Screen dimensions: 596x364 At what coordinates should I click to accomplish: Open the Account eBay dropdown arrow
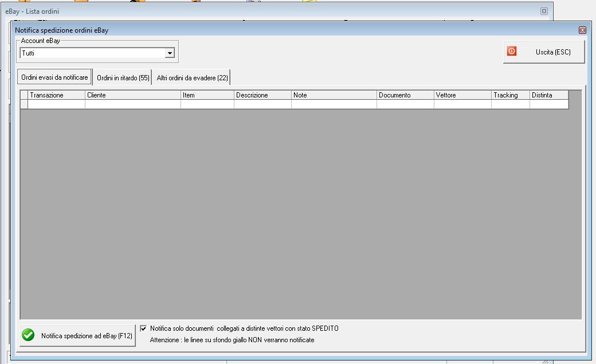170,53
